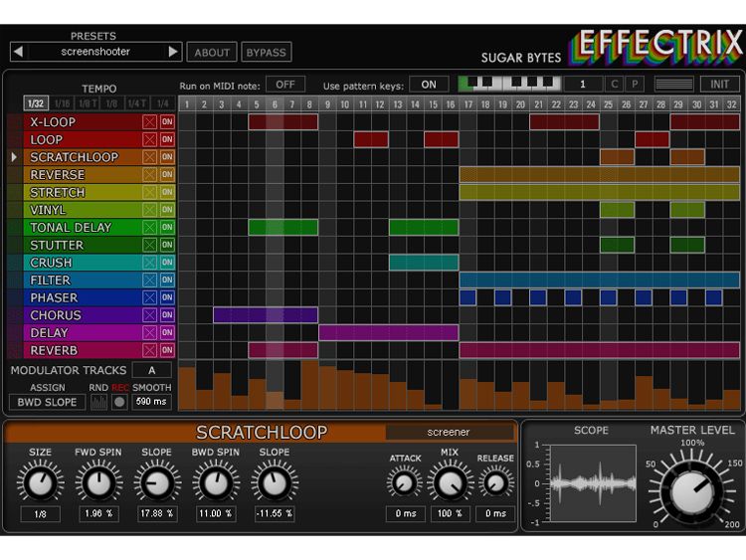The height and width of the screenshot is (560, 746).
Task: Select the PHASER effect track
Action: click(x=83, y=297)
